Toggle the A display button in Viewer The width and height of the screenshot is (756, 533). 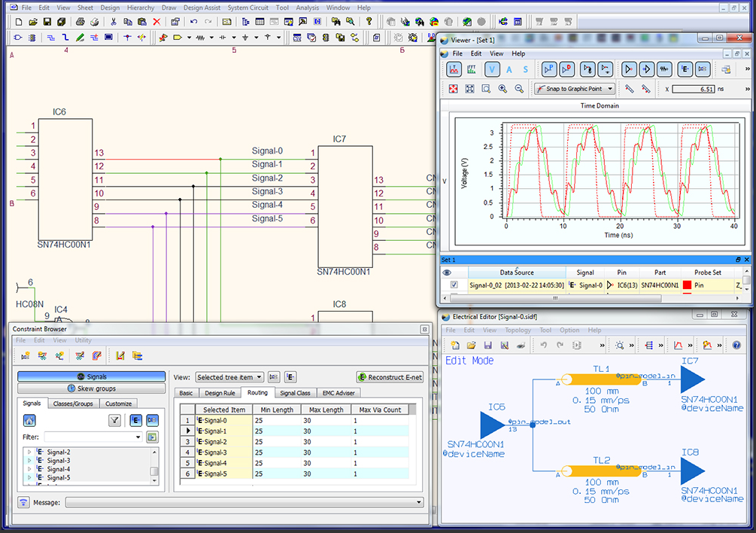[509, 69]
